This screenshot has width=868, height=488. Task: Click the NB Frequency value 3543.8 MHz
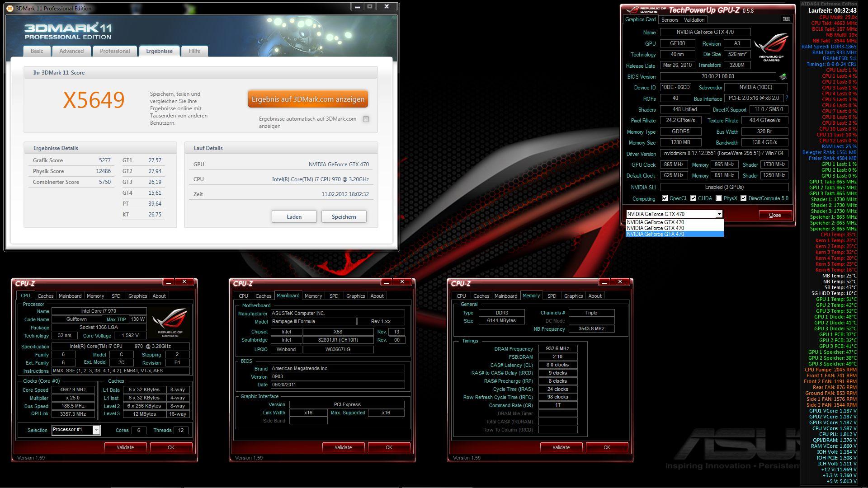pyautogui.click(x=591, y=329)
